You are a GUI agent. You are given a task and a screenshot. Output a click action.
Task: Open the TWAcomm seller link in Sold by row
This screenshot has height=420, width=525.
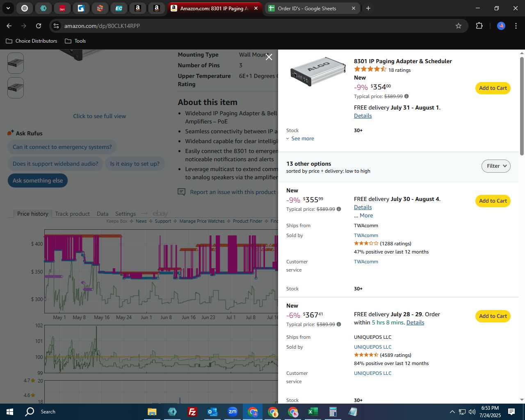click(366, 235)
